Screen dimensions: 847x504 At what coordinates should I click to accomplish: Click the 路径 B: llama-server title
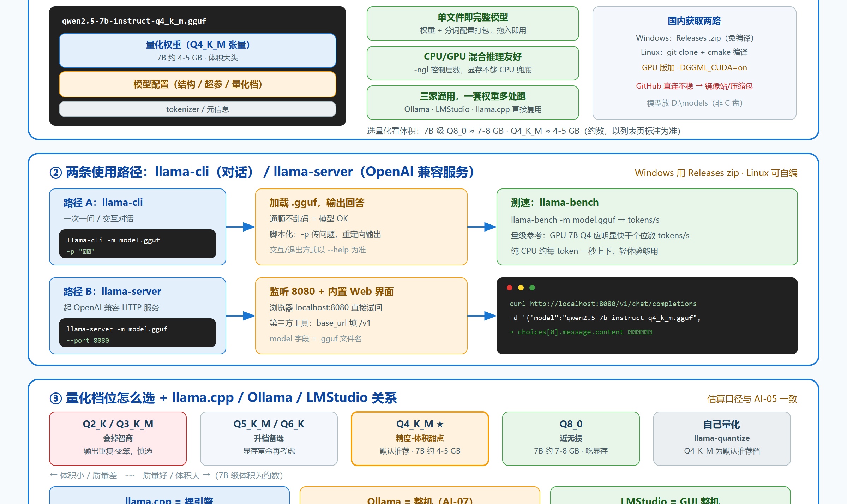point(112,291)
